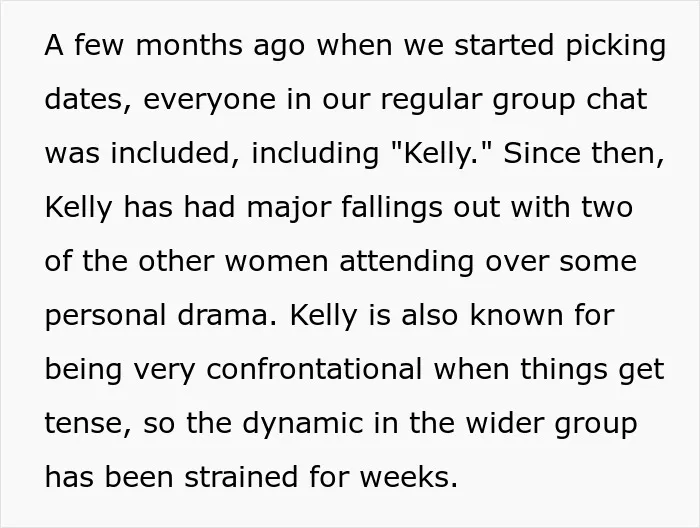Click the word "dynamic"
The width and height of the screenshot is (700, 528).
[x=303, y=425]
